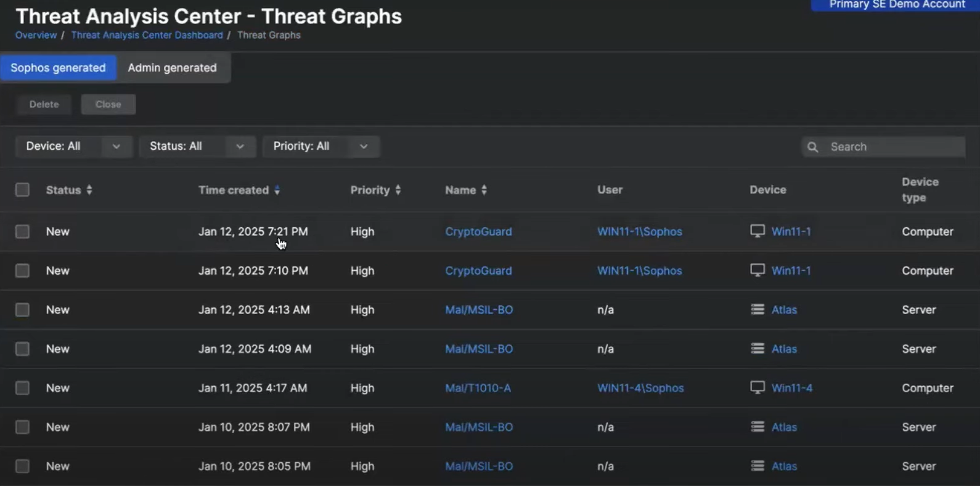Open the Device: All filter dropdown

click(73, 147)
